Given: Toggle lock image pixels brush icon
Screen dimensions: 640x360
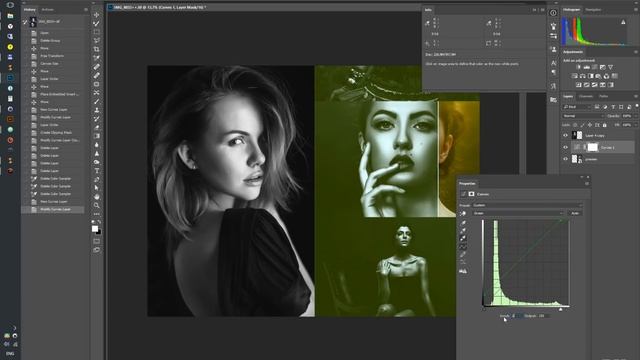Looking at the screenshot, I should [582, 125].
